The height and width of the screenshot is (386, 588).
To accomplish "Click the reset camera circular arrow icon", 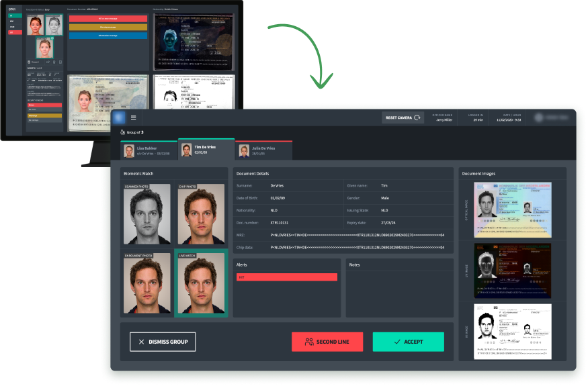I will coord(417,117).
